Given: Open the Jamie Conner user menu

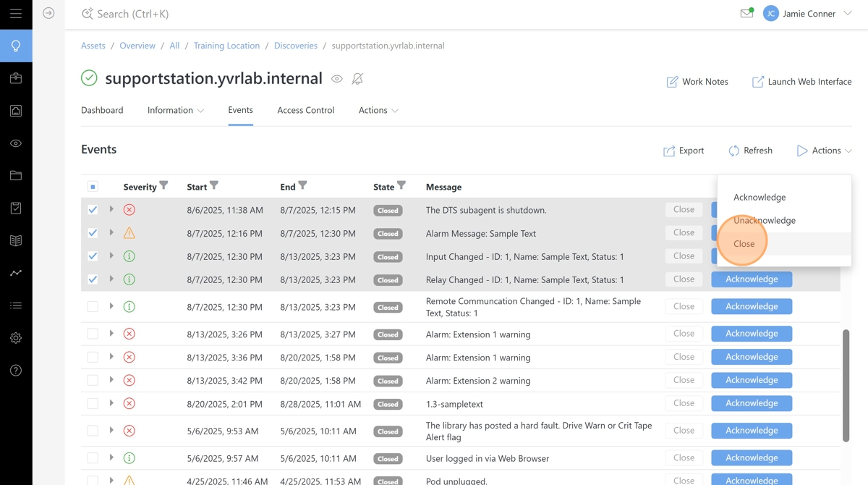Looking at the screenshot, I should click(x=808, y=14).
